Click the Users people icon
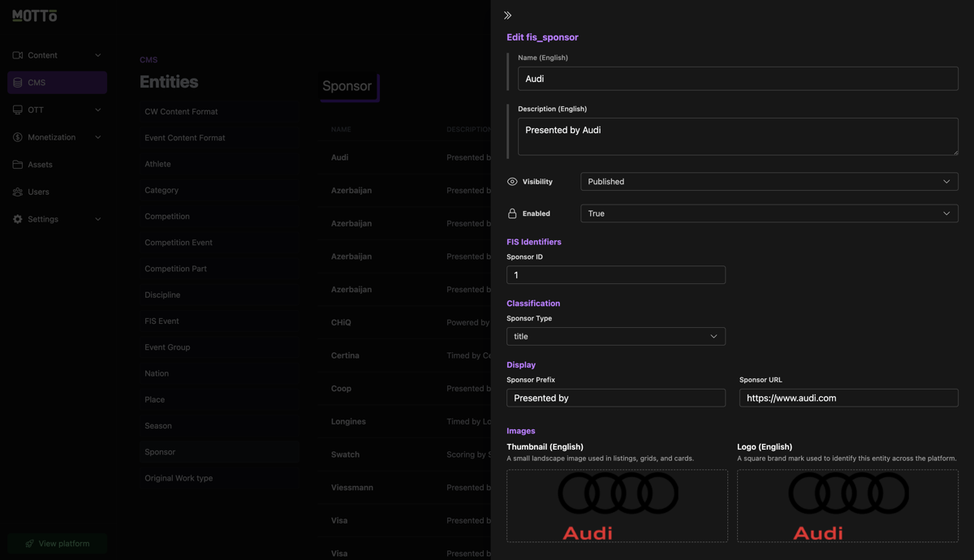Screen dimensions: 974x560 pyautogui.click(x=17, y=192)
